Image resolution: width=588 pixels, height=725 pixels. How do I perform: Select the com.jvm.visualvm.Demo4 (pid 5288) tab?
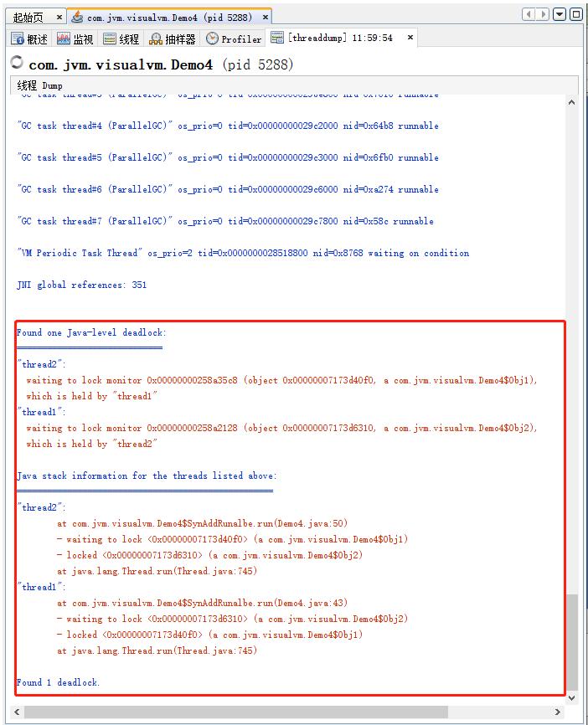coord(169,18)
